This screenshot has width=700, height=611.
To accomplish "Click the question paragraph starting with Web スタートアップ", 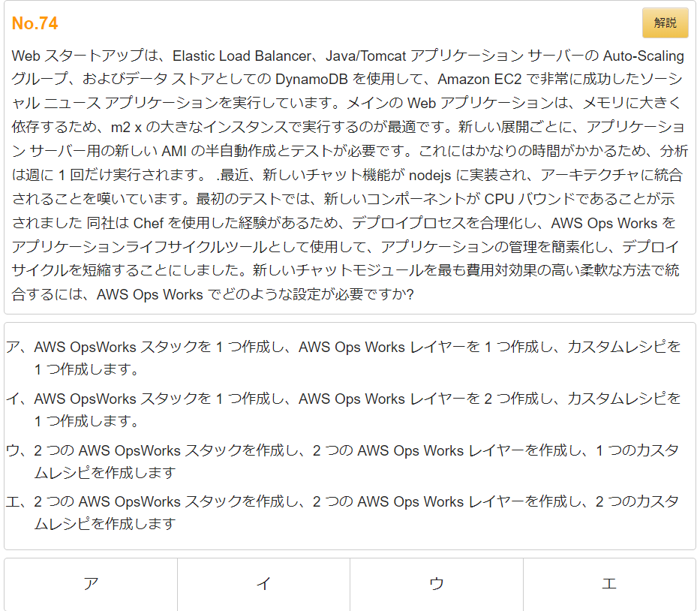I will pyautogui.click(x=350, y=175).
